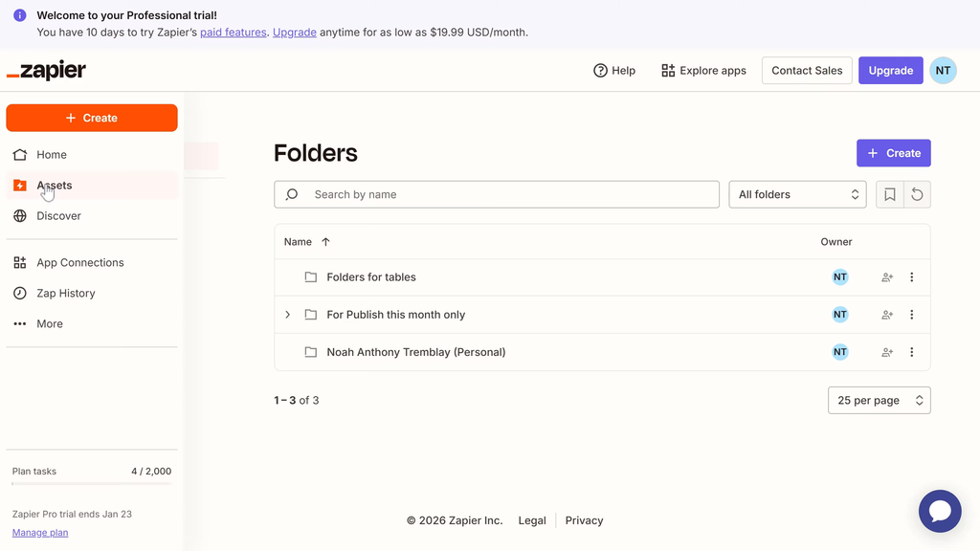Click the three-dot menu for Folders for tables
The width and height of the screenshot is (980, 551).
click(x=911, y=277)
